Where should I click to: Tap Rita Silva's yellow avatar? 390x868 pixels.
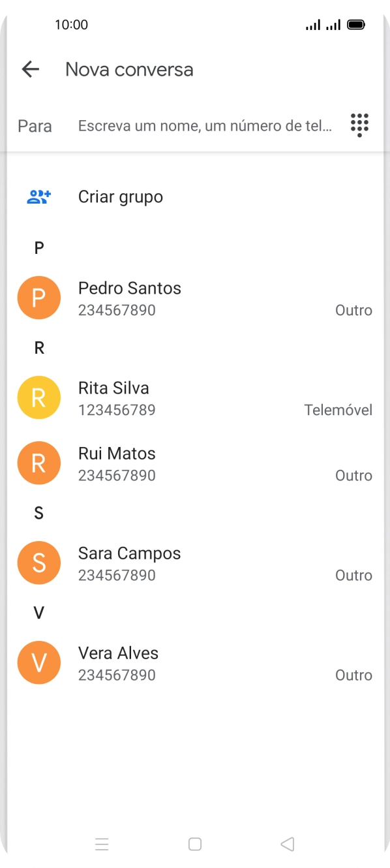(38, 397)
